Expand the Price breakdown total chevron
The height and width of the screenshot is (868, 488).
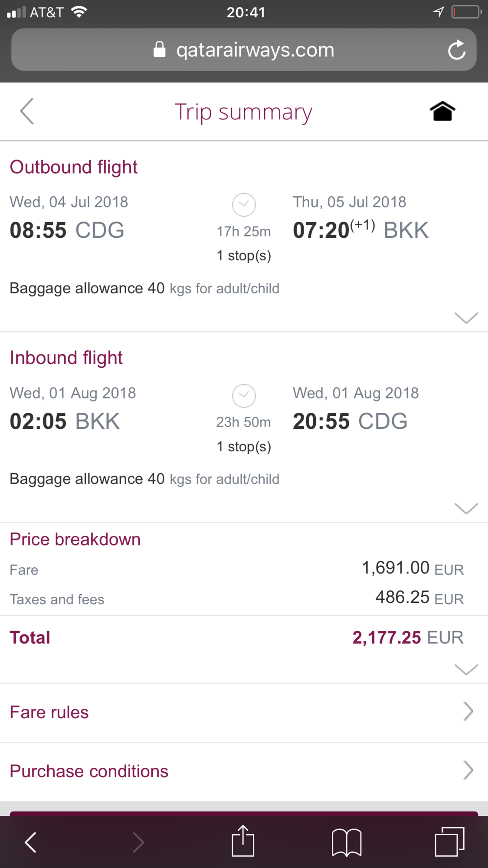tap(466, 669)
